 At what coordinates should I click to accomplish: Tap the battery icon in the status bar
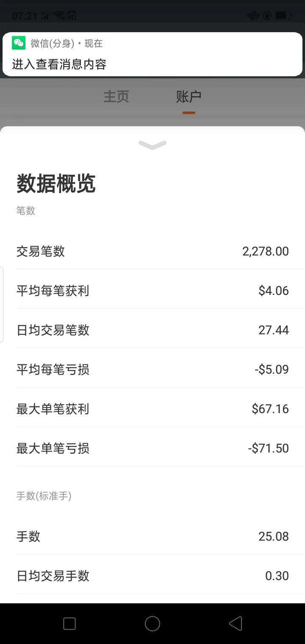click(283, 16)
